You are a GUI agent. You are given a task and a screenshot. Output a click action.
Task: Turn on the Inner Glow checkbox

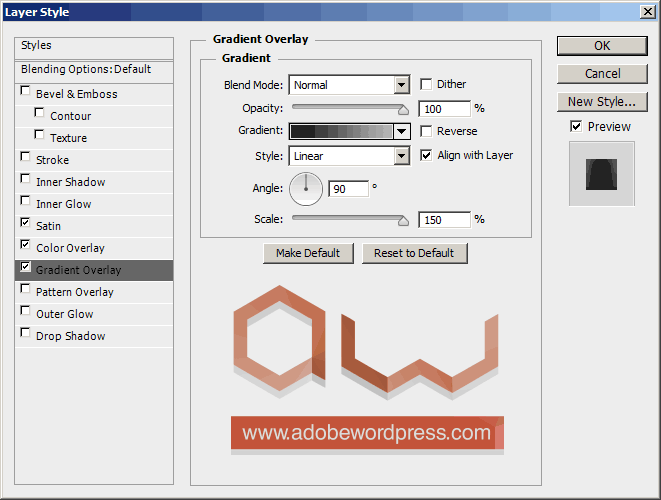pyautogui.click(x=25, y=200)
